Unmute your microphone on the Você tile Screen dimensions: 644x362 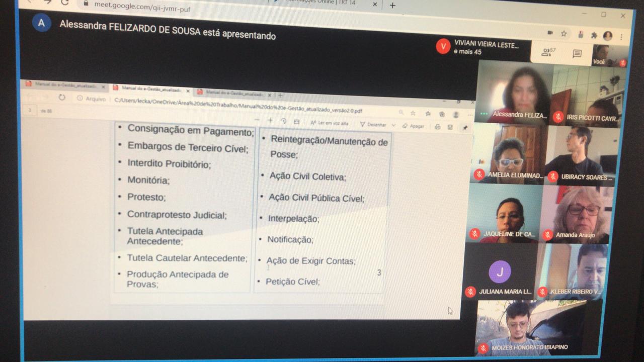(623, 62)
